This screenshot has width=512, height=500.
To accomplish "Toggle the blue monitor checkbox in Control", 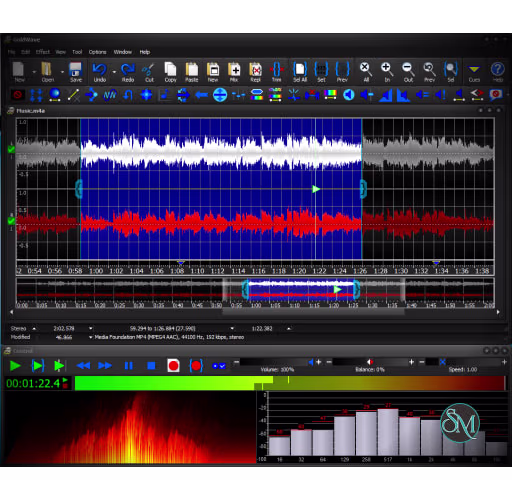I will [219, 366].
